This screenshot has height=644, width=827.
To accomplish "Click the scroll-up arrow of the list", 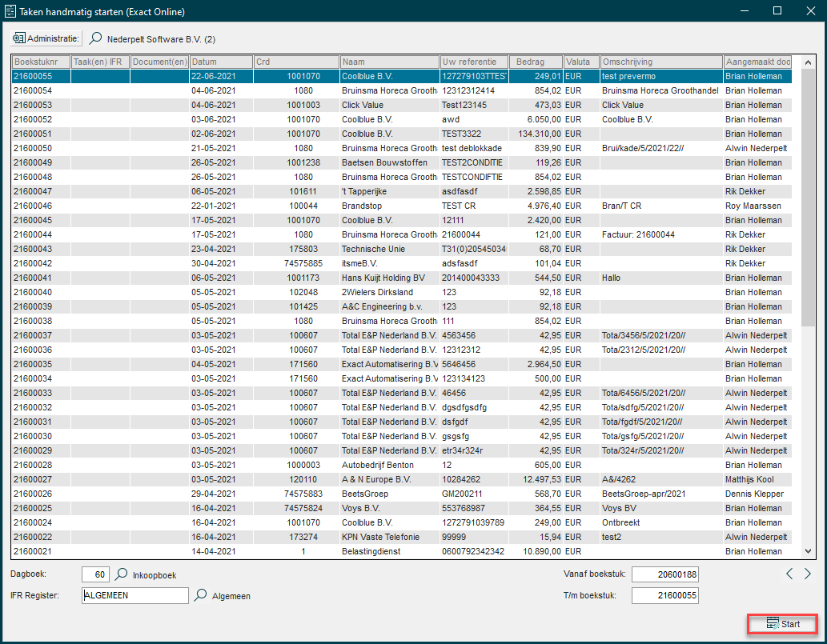I will coord(808,62).
